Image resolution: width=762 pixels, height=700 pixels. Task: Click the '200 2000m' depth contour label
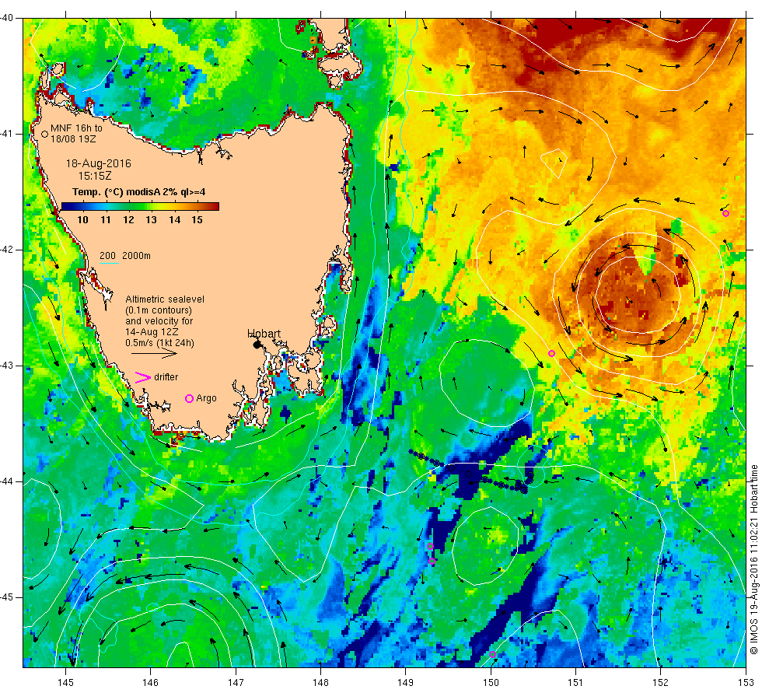125,256
